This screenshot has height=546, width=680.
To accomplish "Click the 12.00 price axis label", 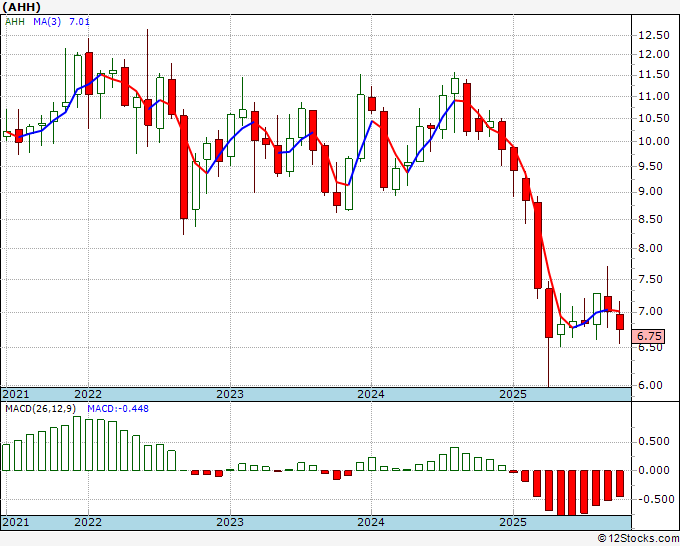I will click(x=654, y=54).
